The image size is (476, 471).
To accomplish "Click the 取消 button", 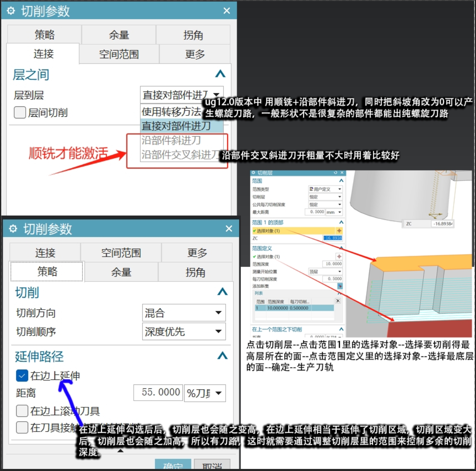I will click(212, 465).
